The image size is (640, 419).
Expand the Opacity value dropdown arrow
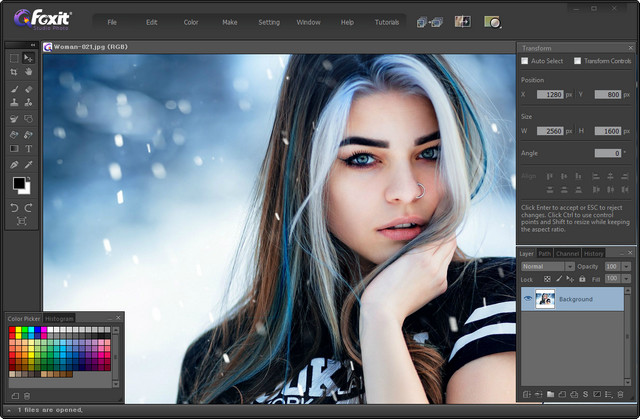tap(626, 266)
